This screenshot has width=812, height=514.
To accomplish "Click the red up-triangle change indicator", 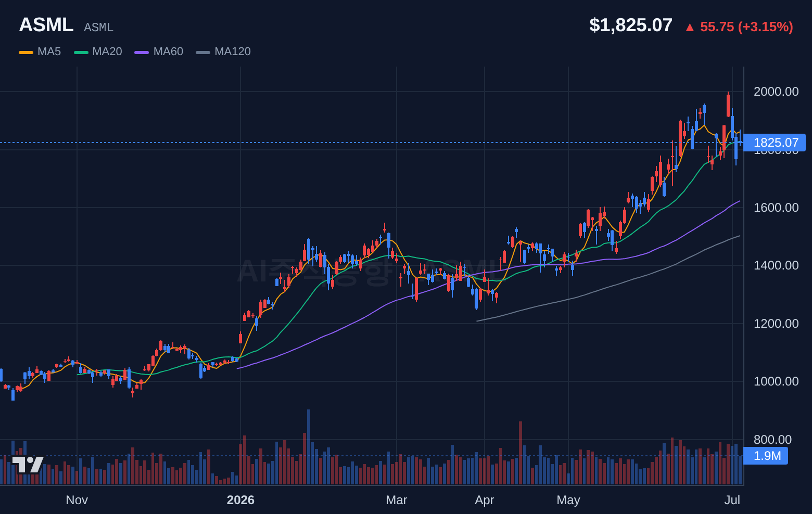I will pos(690,27).
